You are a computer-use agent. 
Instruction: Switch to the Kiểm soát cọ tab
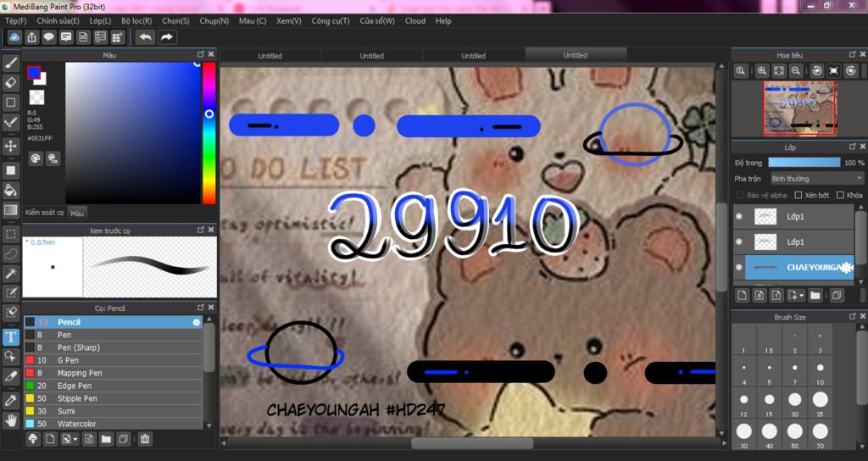(x=45, y=213)
